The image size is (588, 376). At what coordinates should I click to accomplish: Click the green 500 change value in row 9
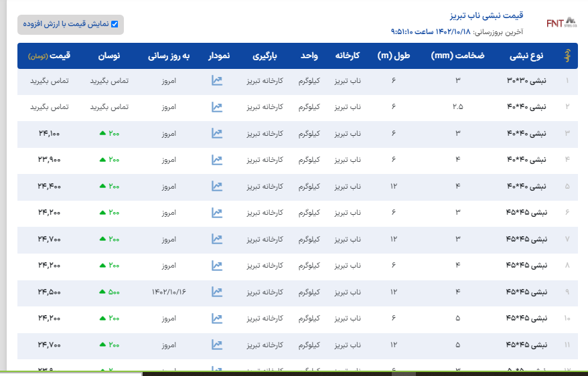[109, 292]
